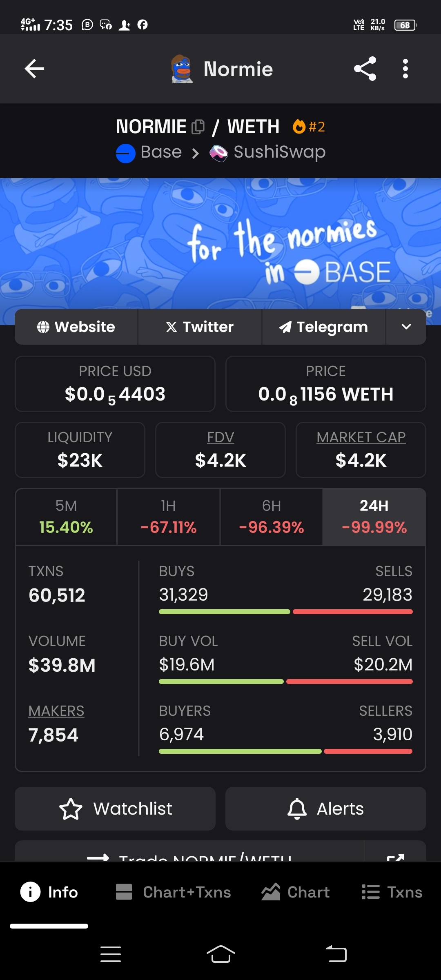The width and height of the screenshot is (441, 980).
Task: Select the 5M timeframe
Action: point(66,517)
